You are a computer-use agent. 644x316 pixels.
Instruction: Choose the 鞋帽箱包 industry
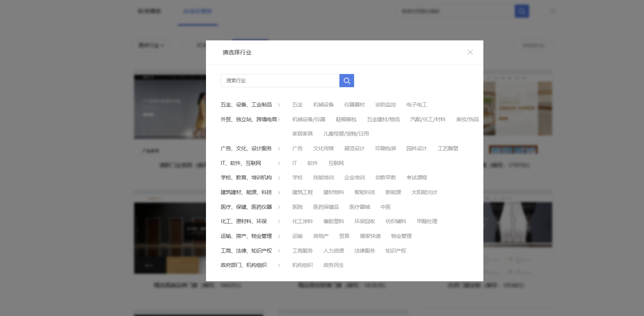(346, 119)
